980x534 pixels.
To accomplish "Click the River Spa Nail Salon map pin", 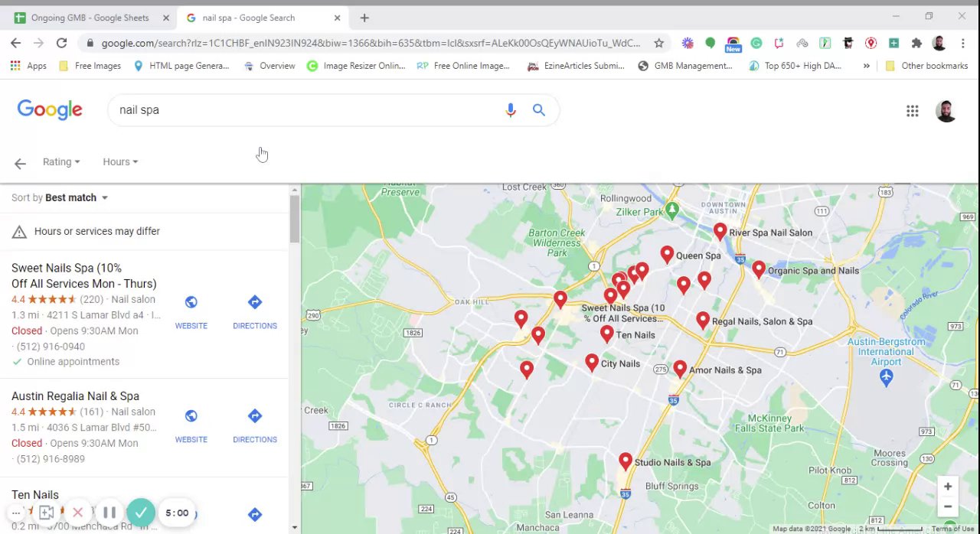I will pos(720,231).
